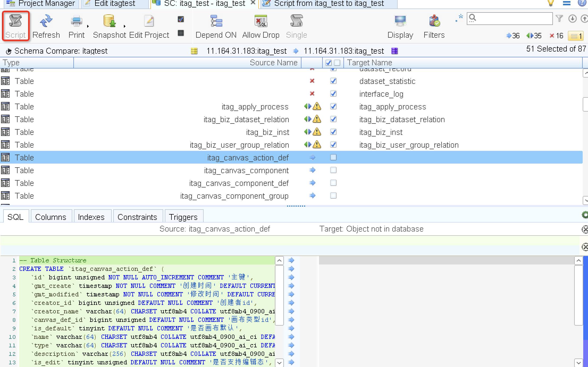The image size is (588, 367).
Task: Toggle the Allow Drop SQL icon
Action: [261, 21]
